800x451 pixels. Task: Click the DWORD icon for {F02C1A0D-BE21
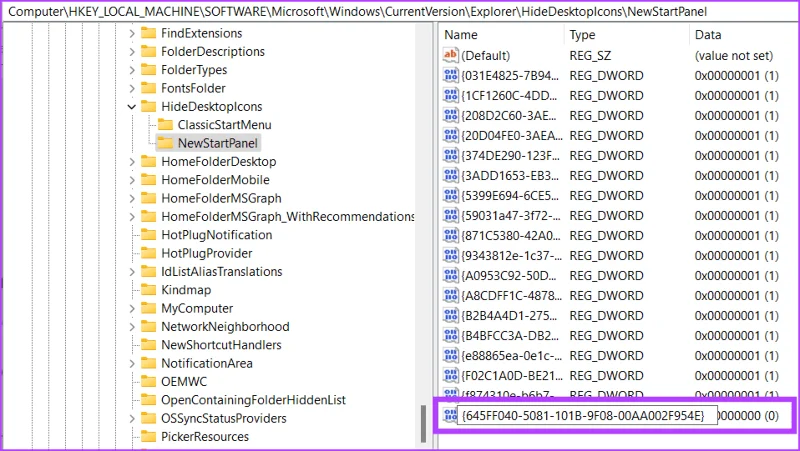point(451,375)
